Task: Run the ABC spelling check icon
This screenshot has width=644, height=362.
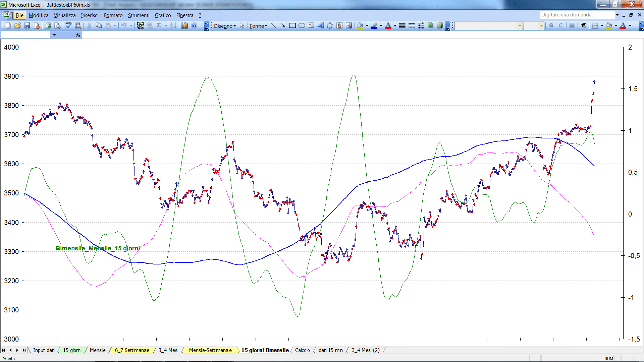Action: (68, 25)
